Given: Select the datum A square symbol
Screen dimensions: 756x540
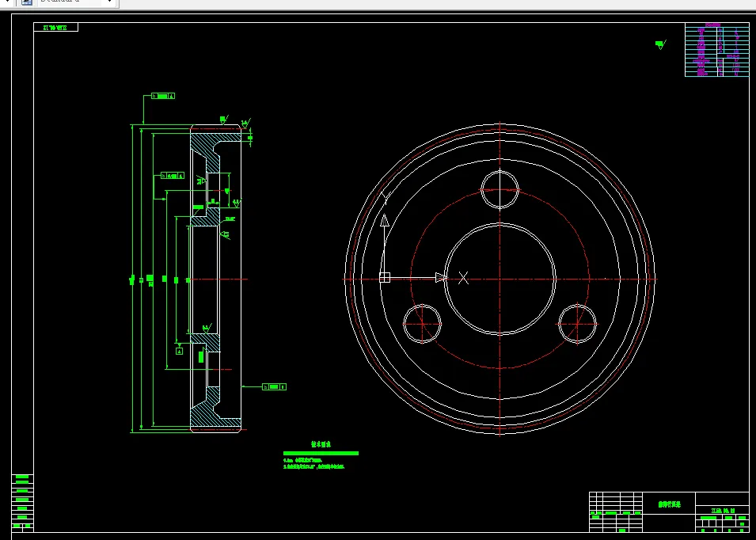Looking at the screenshot, I should click(180, 351).
